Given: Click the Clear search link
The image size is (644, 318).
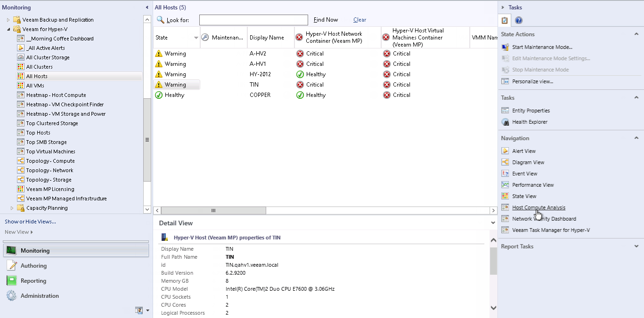Looking at the screenshot, I should [359, 20].
